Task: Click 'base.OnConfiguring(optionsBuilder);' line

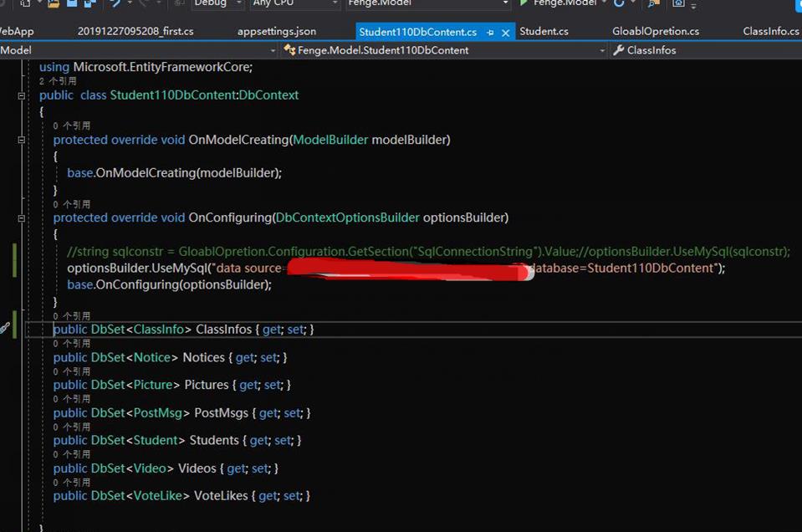Action: (169, 284)
